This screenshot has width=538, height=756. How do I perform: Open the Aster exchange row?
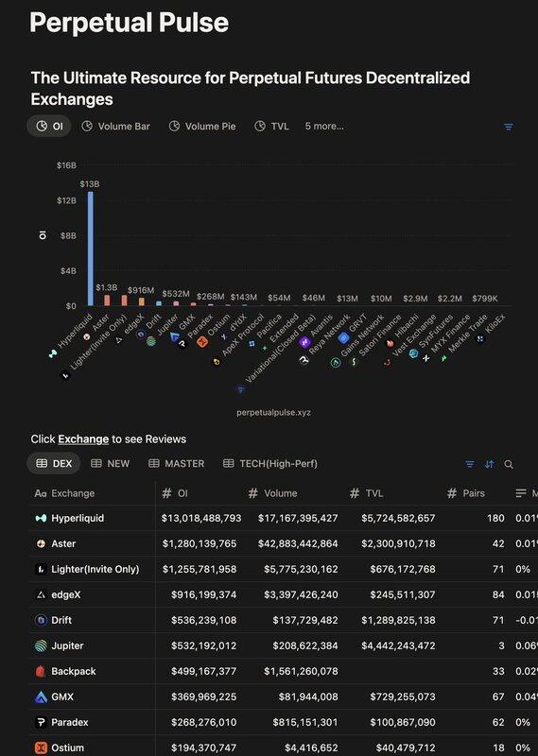63,543
